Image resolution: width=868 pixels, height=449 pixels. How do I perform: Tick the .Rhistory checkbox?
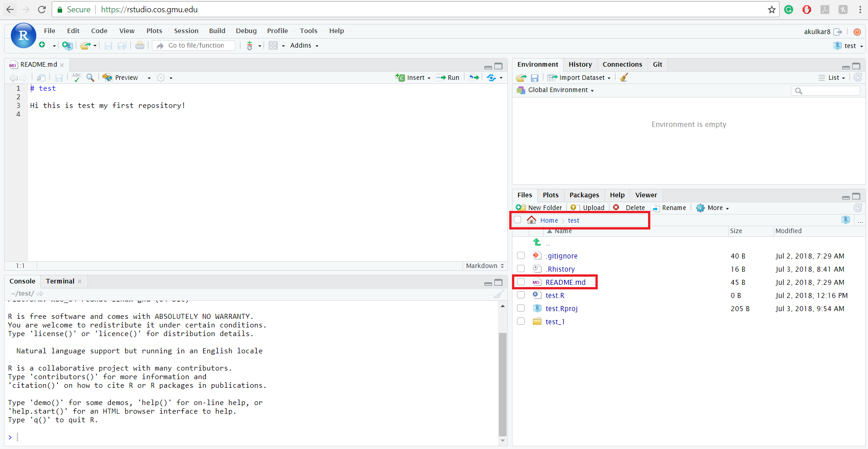click(x=521, y=269)
